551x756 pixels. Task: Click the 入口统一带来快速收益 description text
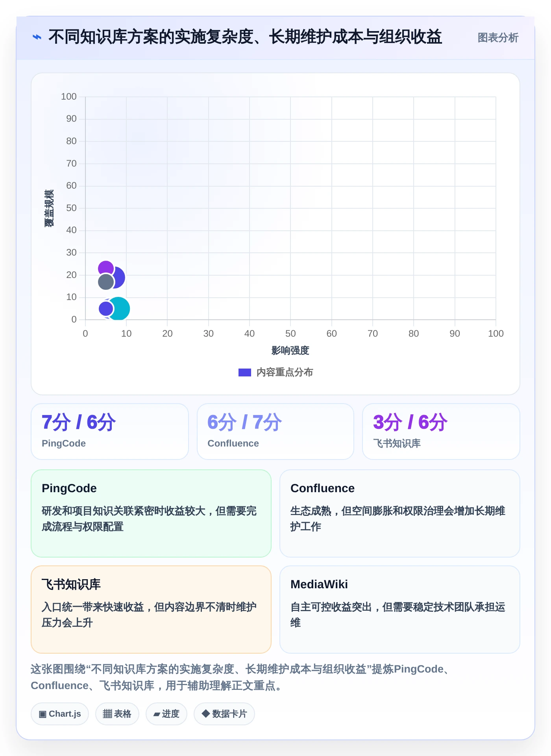149,615
